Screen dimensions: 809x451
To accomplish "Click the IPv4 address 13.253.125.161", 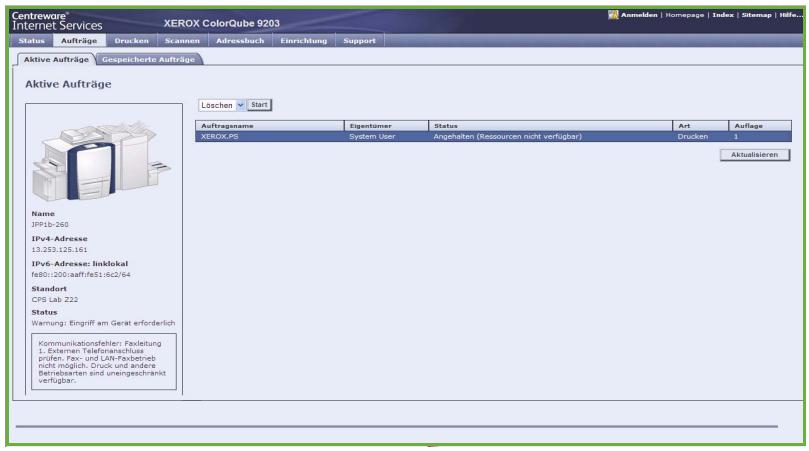I will [x=59, y=249].
